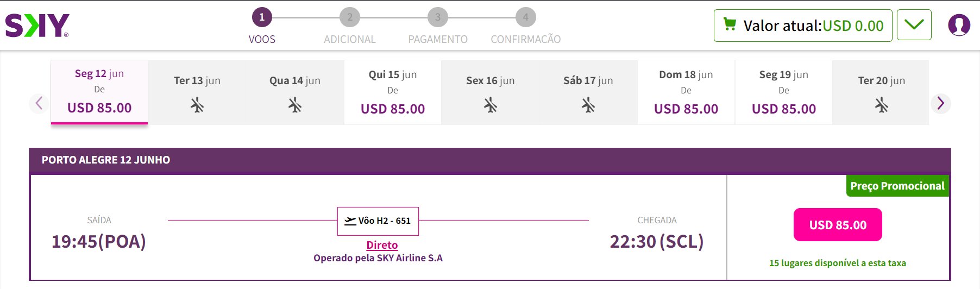The height and width of the screenshot is (289, 980).
Task: Click the no-flight plane icon under Qua 14 jun
Action: [295, 105]
